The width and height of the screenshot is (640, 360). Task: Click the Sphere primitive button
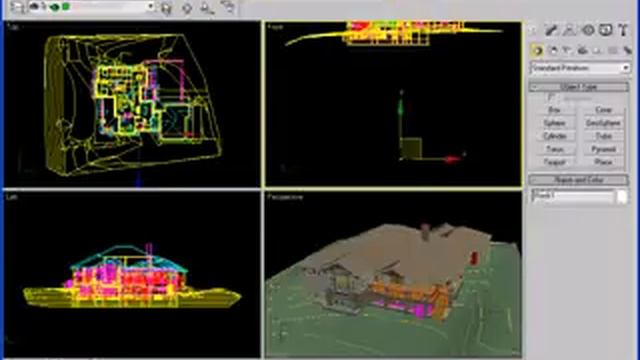(x=554, y=123)
